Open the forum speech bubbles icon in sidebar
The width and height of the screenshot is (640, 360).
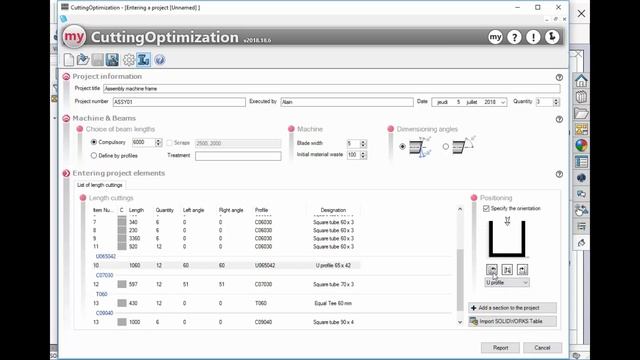(581, 194)
